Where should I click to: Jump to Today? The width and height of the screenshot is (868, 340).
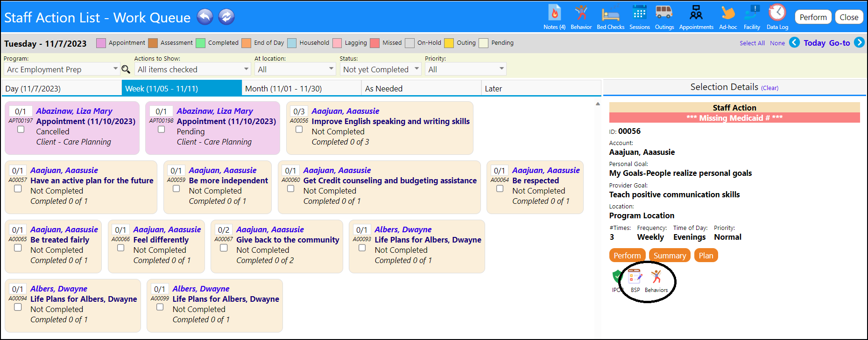tap(814, 43)
